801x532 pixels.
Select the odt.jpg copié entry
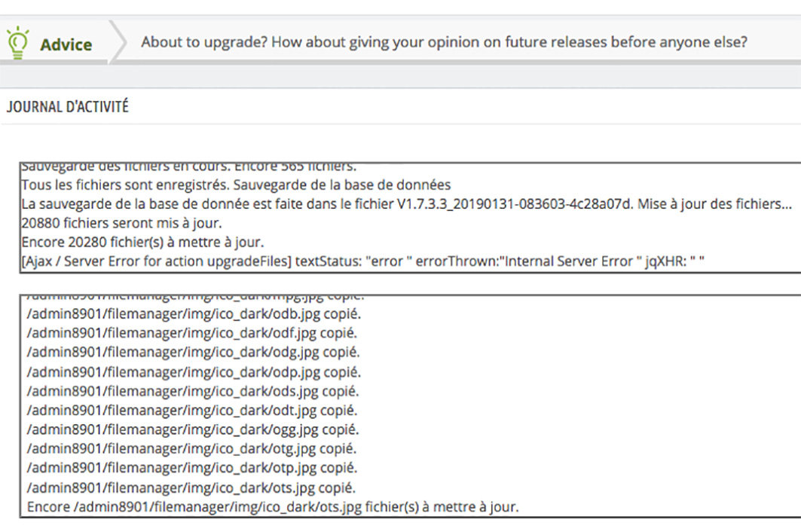[192, 411]
